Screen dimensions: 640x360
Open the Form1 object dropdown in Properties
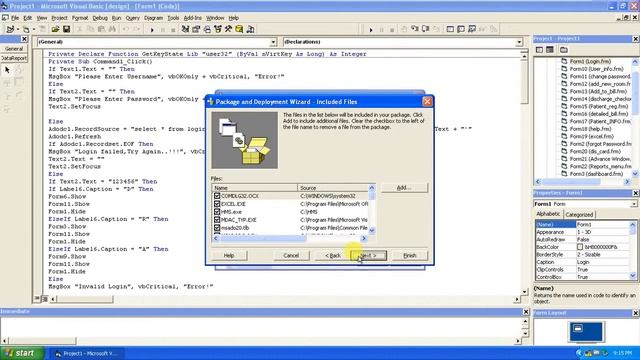coord(633,204)
